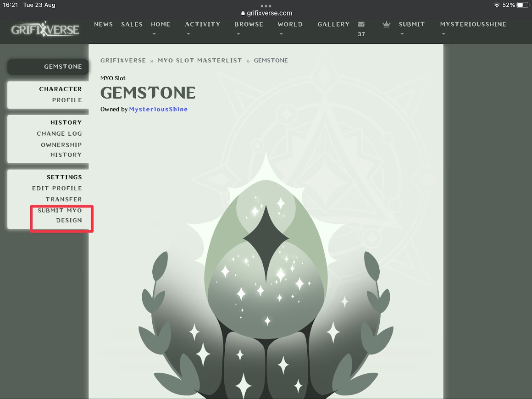The width and height of the screenshot is (532, 399).
Task: Expand the Home dropdown menu
Action: (160, 28)
